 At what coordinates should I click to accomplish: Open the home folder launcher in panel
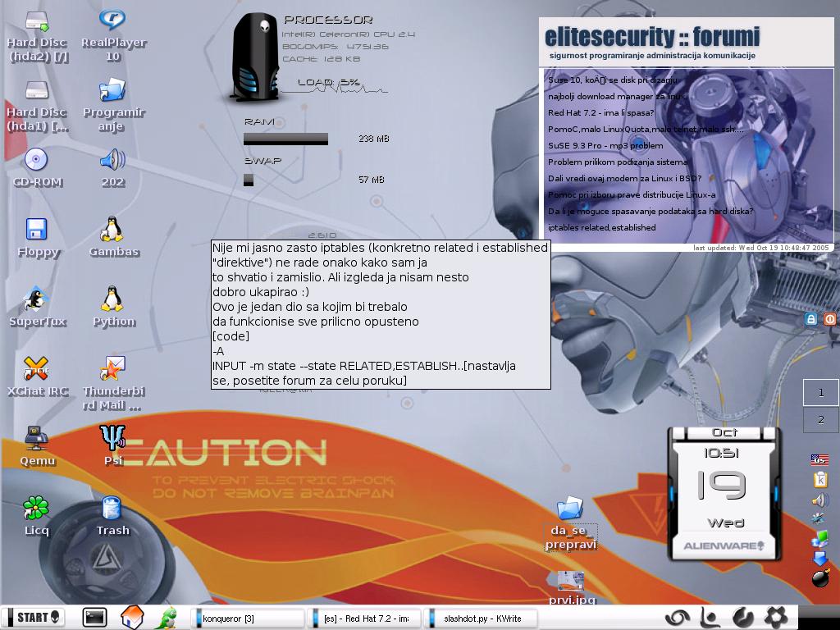click(131, 617)
